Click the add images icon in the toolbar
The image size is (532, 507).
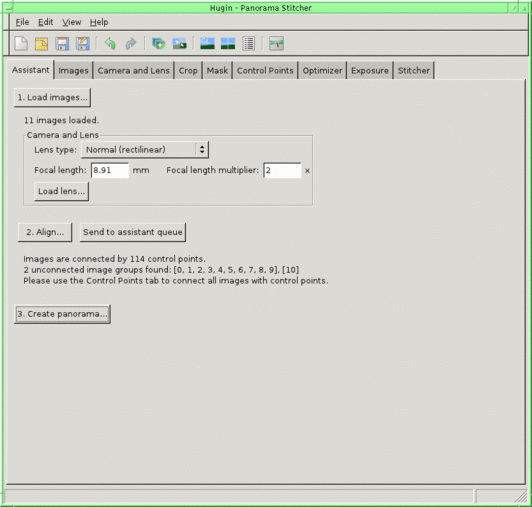coord(158,44)
